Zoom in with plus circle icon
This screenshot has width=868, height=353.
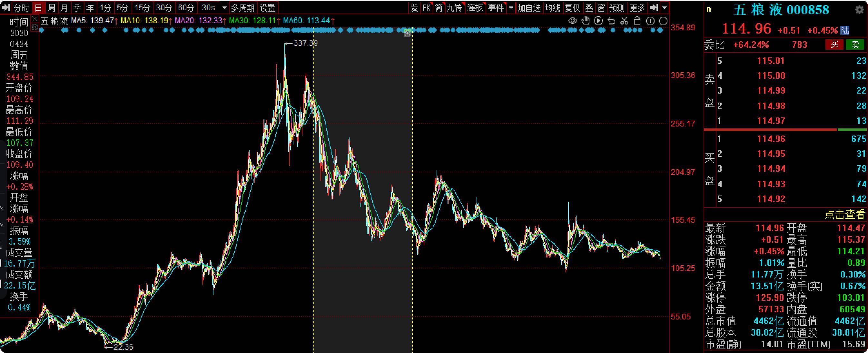coord(650,21)
